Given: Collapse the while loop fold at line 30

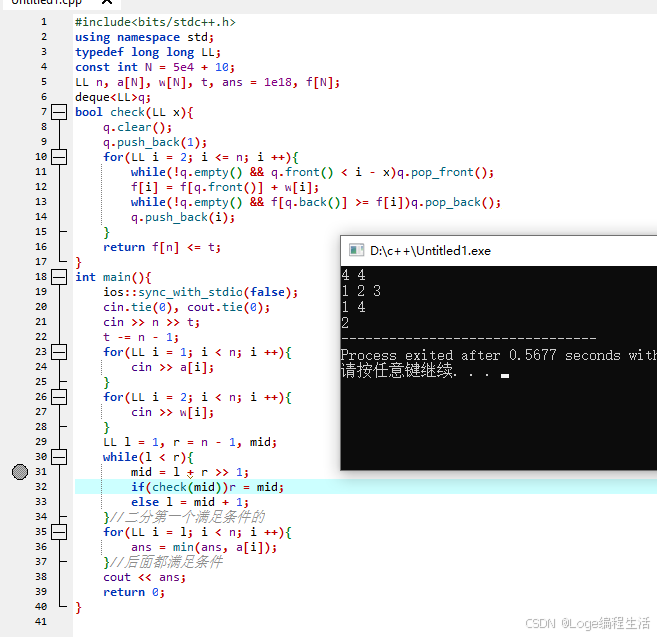Looking at the screenshot, I should pyautogui.click(x=59, y=457).
